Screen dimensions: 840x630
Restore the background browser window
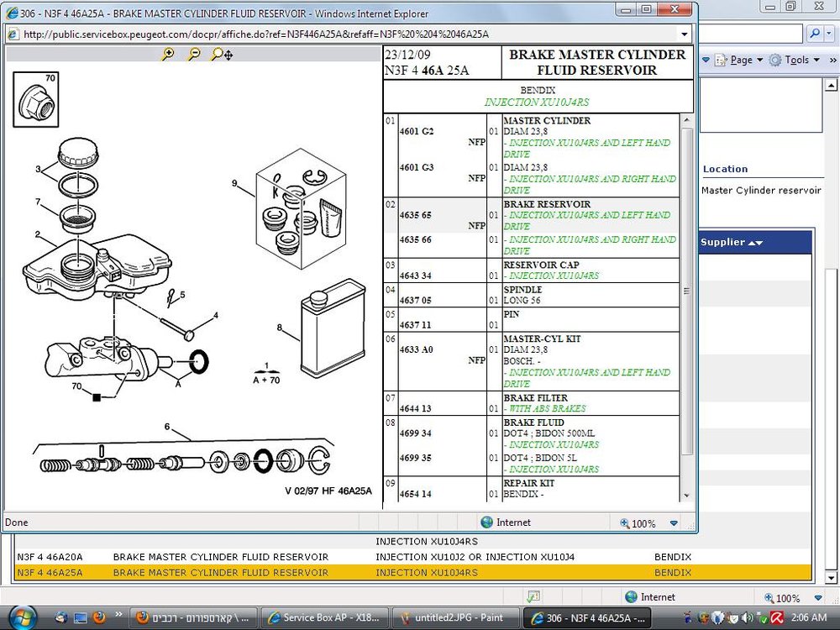pyautogui.click(x=790, y=7)
